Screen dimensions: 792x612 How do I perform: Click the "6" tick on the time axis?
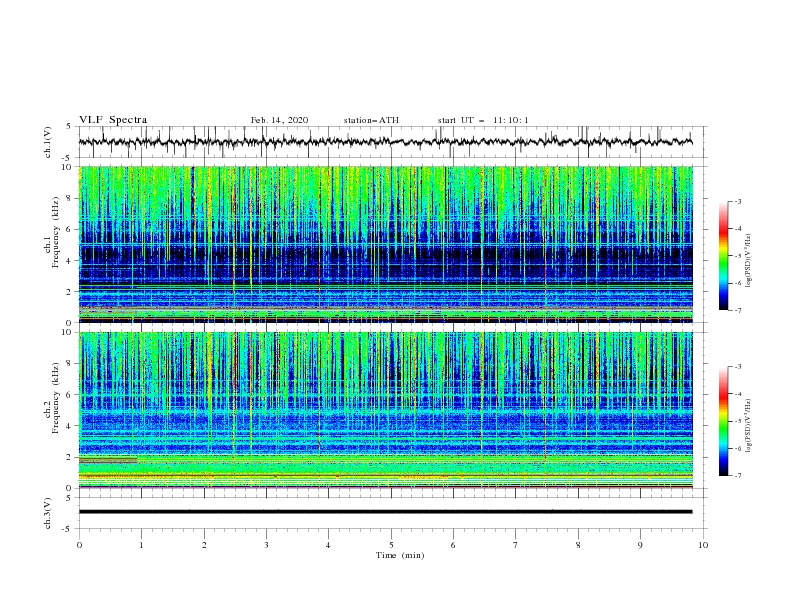click(x=453, y=545)
